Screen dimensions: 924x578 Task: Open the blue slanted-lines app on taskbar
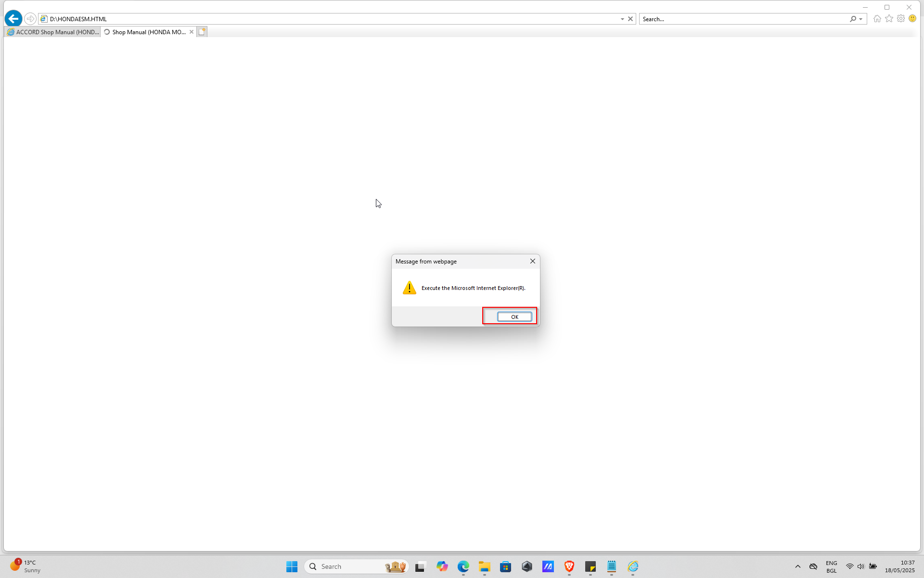click(548, 566)
